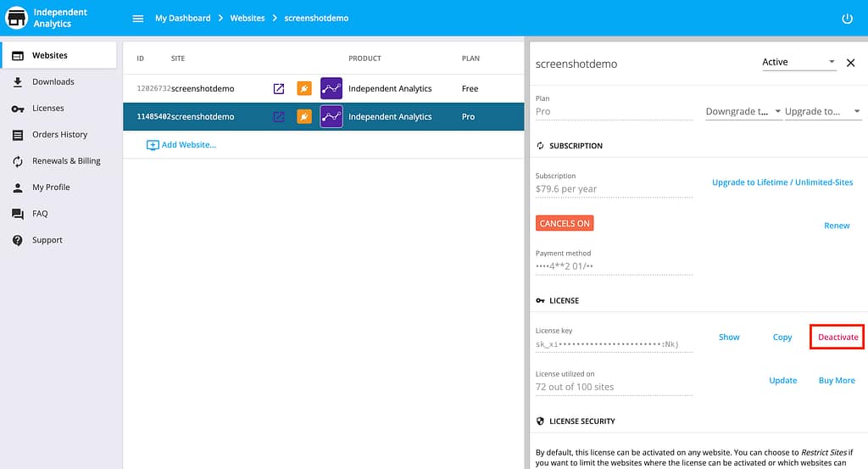Open the Downgrade to dropdown
This screenshot has width=868, height=469.
point(743,112)
